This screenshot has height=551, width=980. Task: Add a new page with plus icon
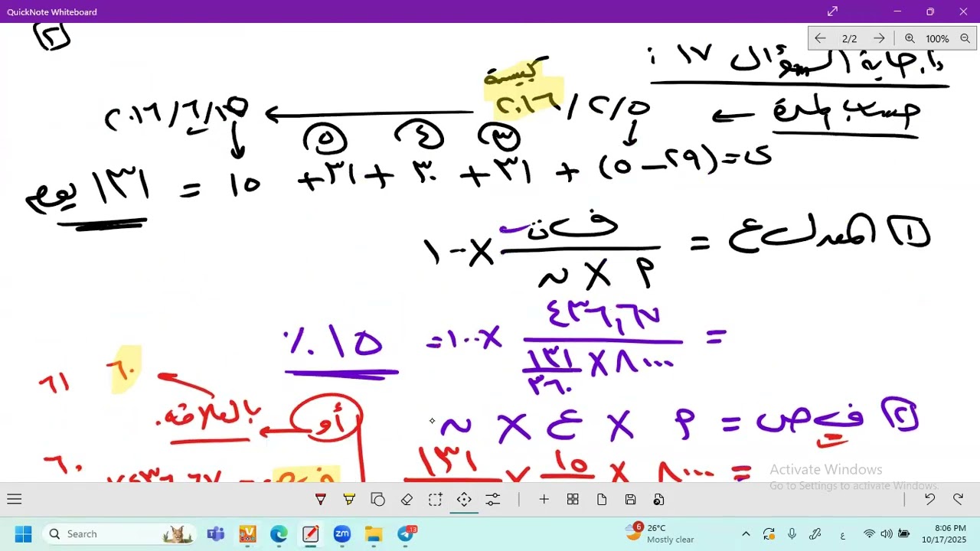(x=544, y=500)
